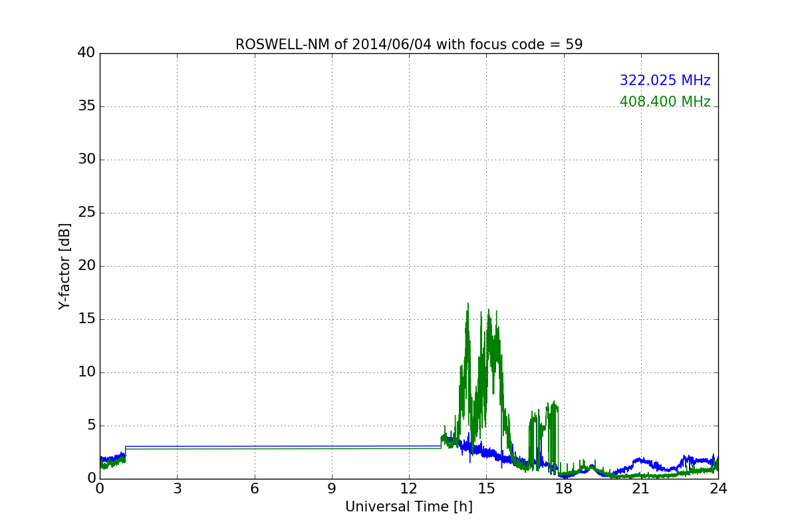Click the y-axis tick label '15'
Screen dimensions: 798x532
point(86,319)
